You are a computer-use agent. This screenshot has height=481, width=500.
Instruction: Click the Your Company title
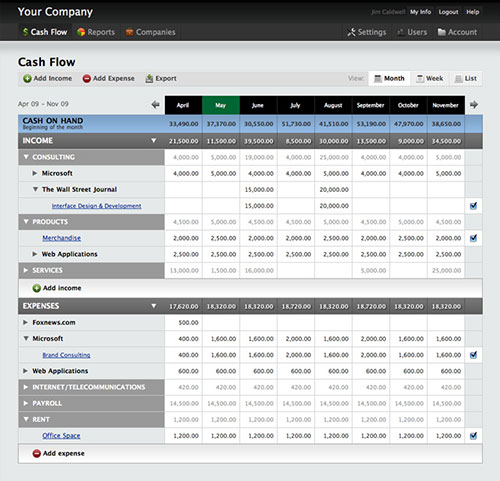pyautogui.click(x=55, y=12)
